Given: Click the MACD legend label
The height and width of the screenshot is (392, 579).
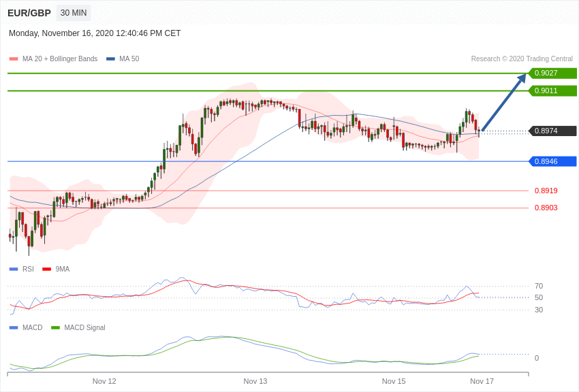Looking at the screenshot, I should click(x=33, y=327).
